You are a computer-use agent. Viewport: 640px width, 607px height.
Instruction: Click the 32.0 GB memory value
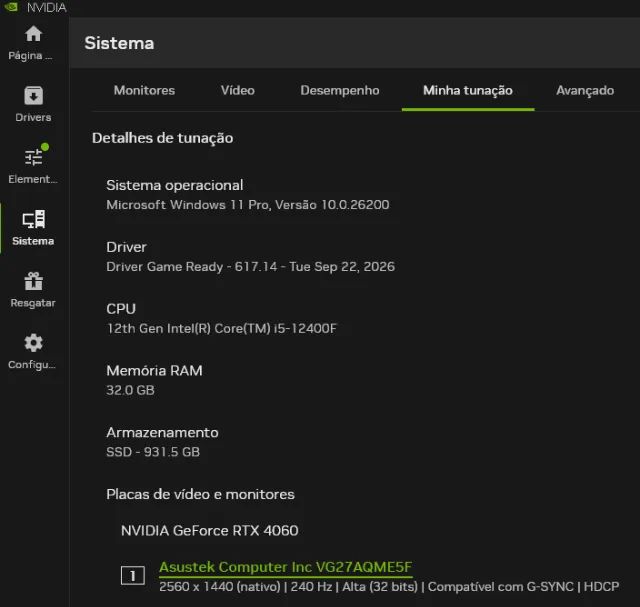[130, 390]
